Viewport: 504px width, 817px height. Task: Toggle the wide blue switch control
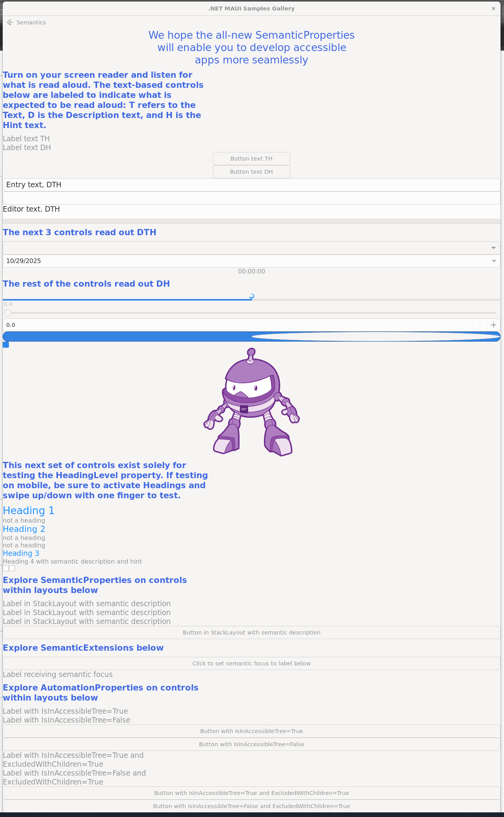[x=251, y=337]
